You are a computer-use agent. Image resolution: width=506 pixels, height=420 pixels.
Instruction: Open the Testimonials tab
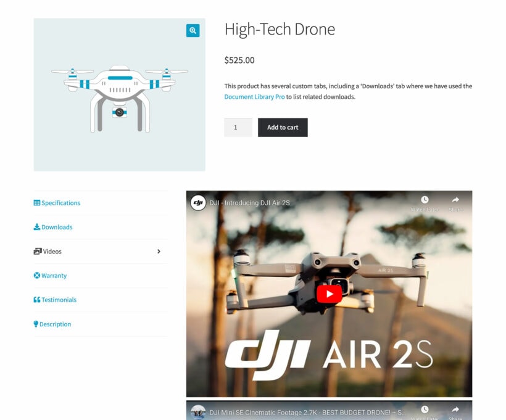59,300
